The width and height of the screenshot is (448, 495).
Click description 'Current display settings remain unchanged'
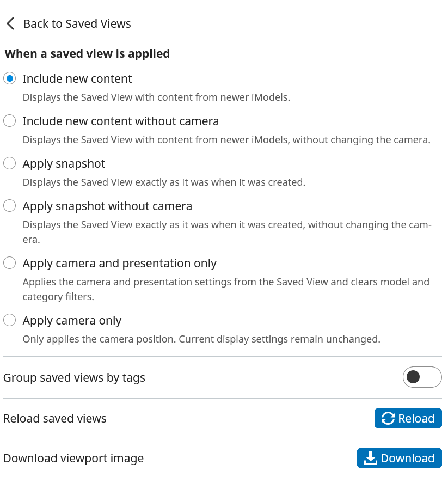pyautogui.click(x=201, y=339)
